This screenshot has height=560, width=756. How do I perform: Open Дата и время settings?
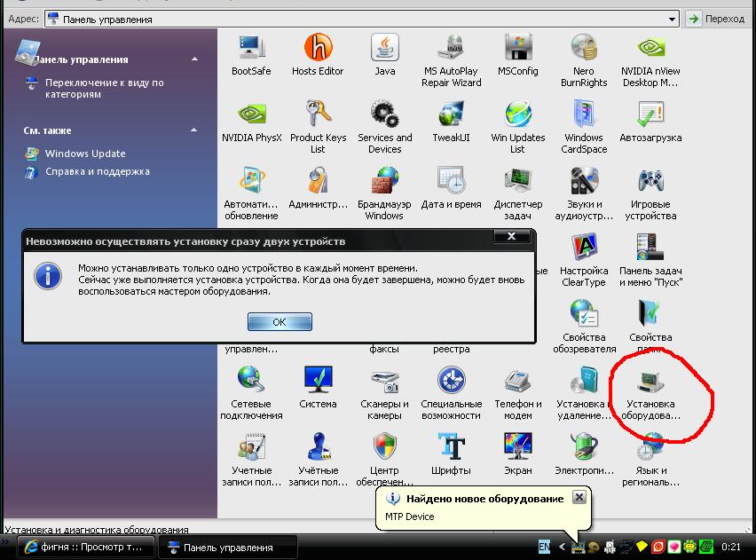[x=452, y=188]
